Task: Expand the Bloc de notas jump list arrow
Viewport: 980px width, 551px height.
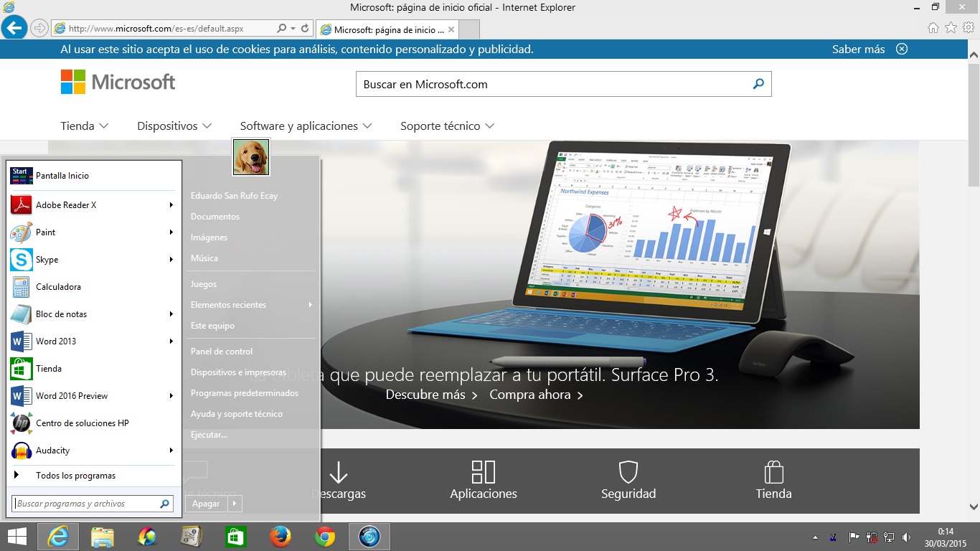Action: (x=171, y=314)
